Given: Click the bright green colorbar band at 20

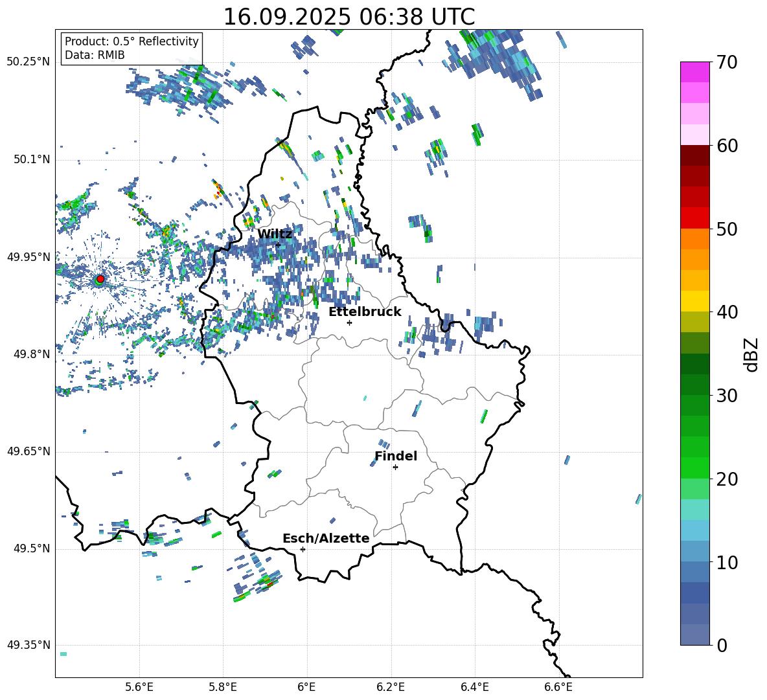Looking at the screenshot, I should click(x=694, y=468).
